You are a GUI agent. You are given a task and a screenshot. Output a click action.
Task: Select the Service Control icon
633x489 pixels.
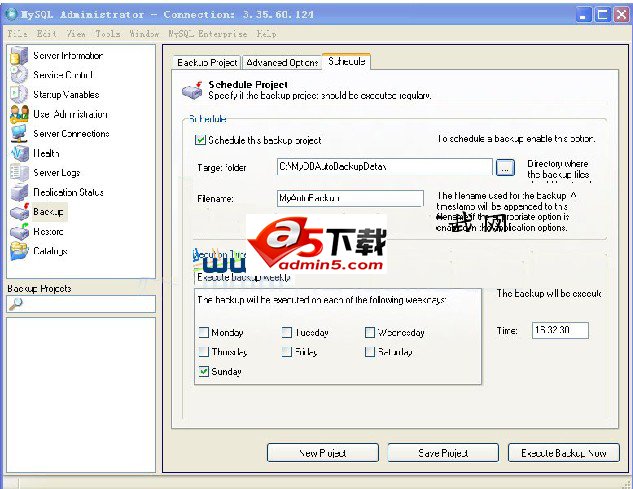[19, 75]
